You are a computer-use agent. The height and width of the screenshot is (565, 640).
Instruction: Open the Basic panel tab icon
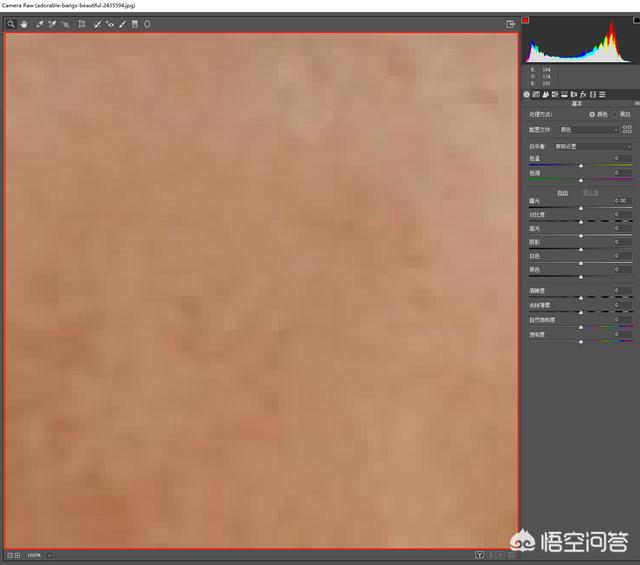coord(527,95)
